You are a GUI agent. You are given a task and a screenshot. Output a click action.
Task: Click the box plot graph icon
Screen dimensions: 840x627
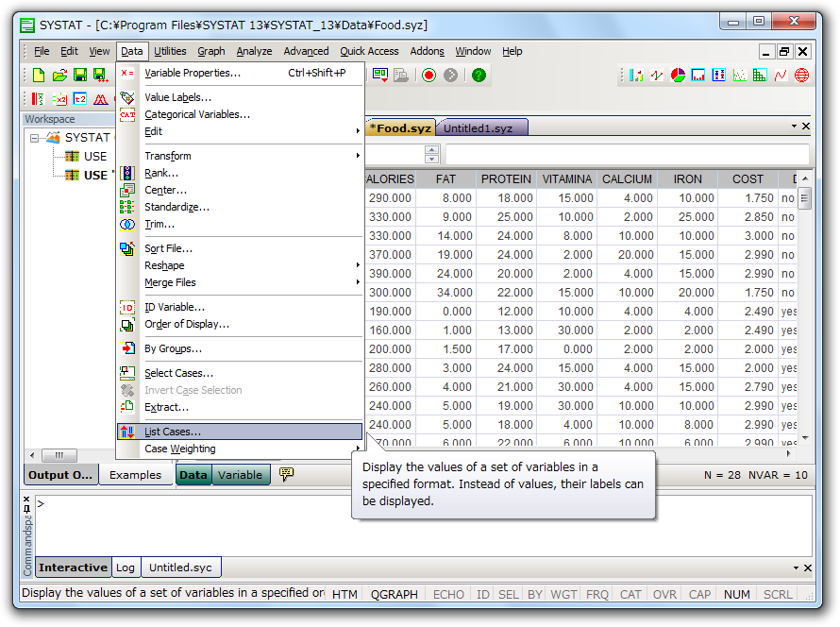(719, 76)
